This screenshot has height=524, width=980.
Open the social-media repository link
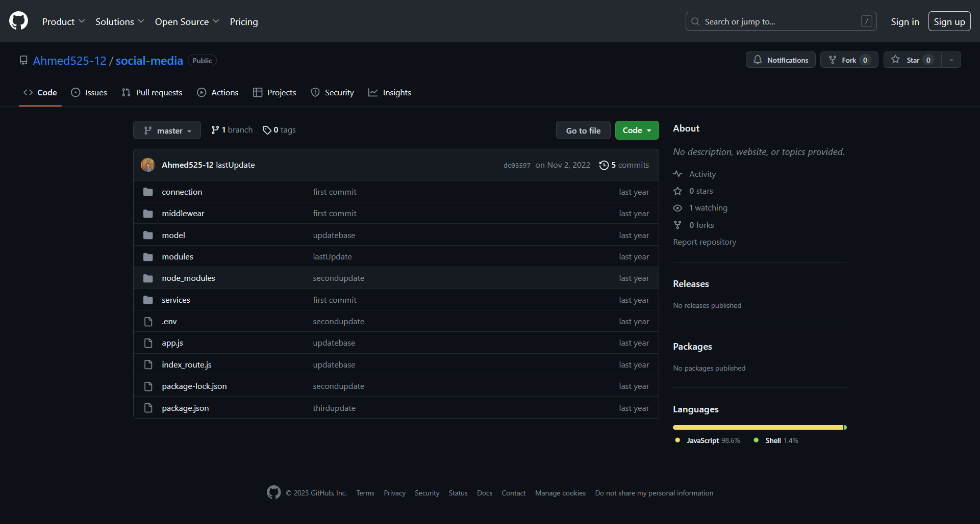[149, 61]
